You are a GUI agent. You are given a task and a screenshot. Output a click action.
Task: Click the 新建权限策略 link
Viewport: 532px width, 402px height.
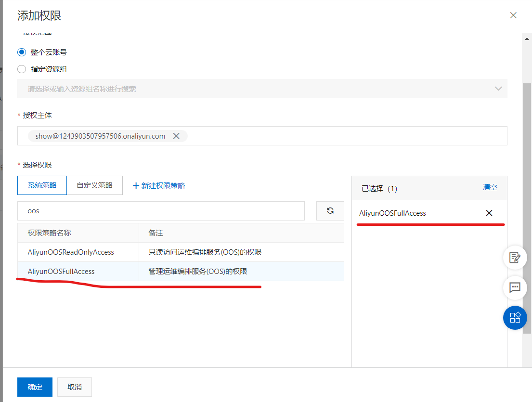coord(159,185)
